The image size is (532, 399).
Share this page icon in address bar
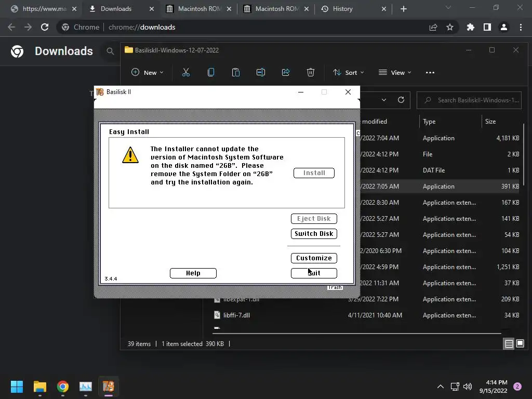[x=433, y=27]
